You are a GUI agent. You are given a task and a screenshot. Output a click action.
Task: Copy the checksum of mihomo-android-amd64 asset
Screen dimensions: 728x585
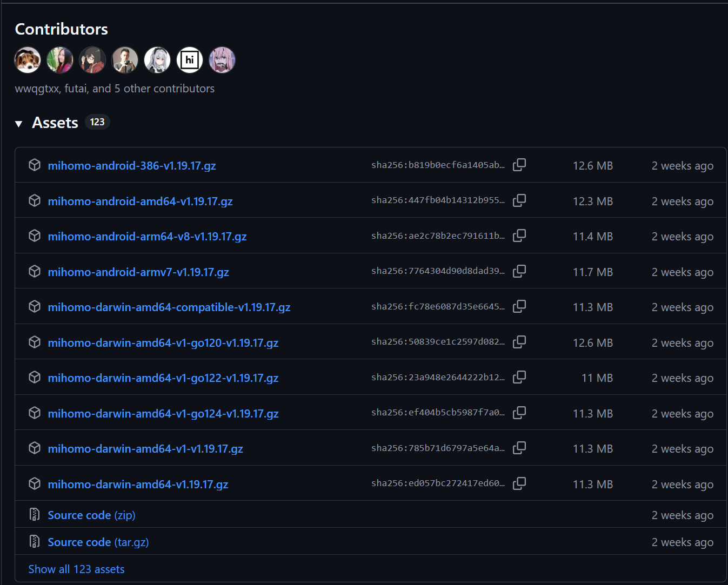pos(519,200)
